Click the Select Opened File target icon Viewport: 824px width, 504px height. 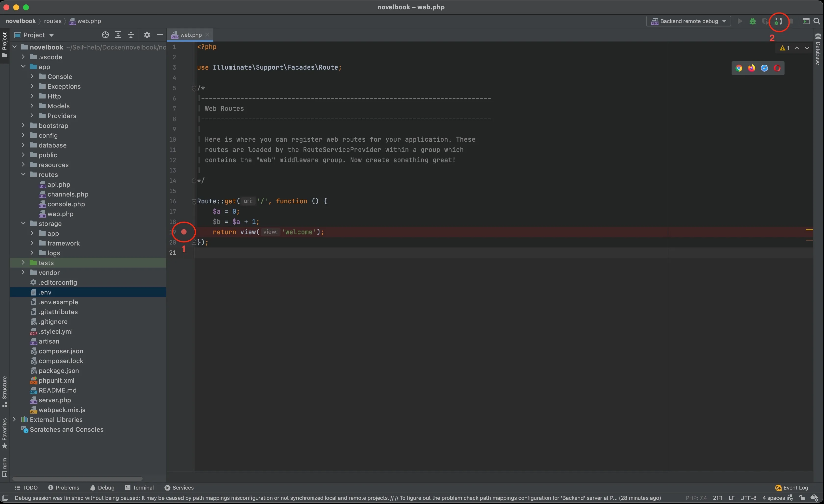(x=105, y=35)
